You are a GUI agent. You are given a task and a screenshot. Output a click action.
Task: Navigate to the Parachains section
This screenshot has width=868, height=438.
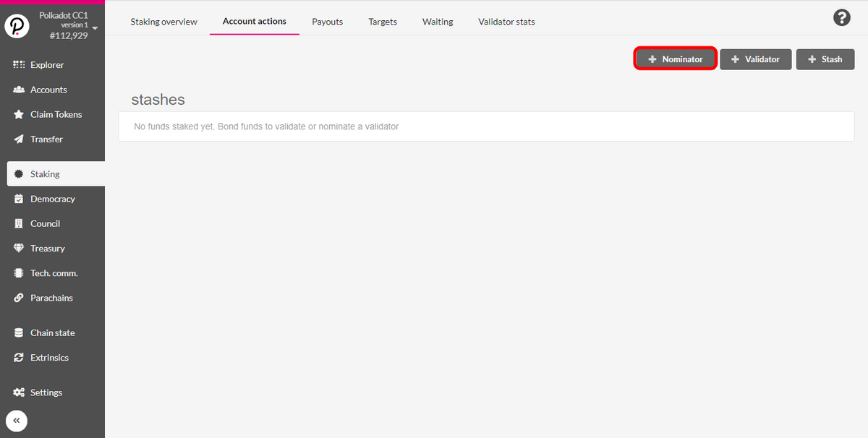[51, 297]
